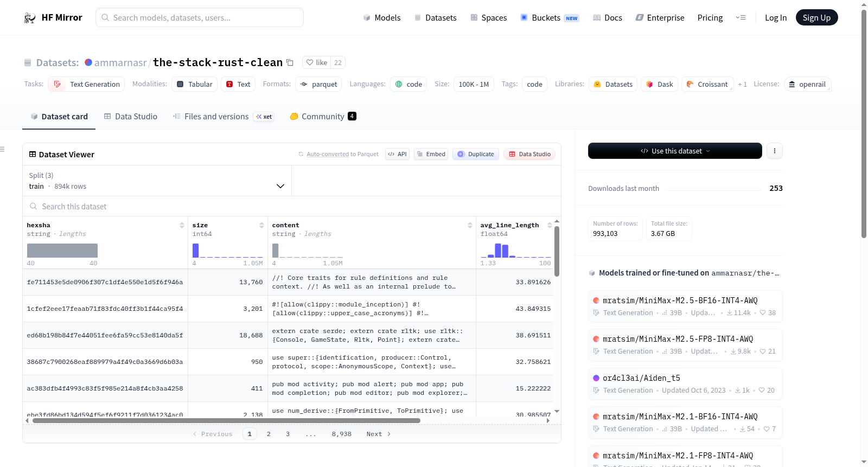
Task: Select the Tabular modality tag
Action: [x=195, y=84]
